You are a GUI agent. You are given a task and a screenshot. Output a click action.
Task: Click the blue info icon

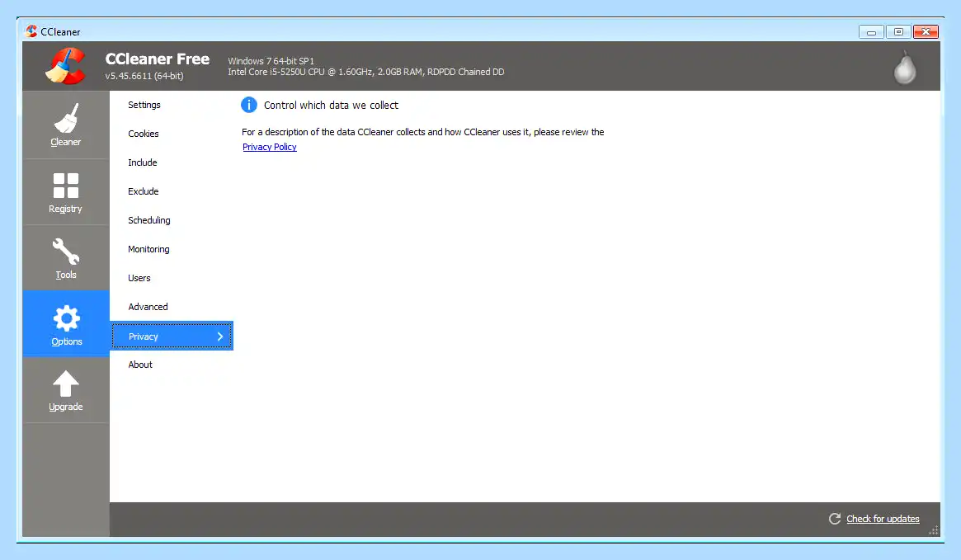pyautogui.click(x=249, y=105)
